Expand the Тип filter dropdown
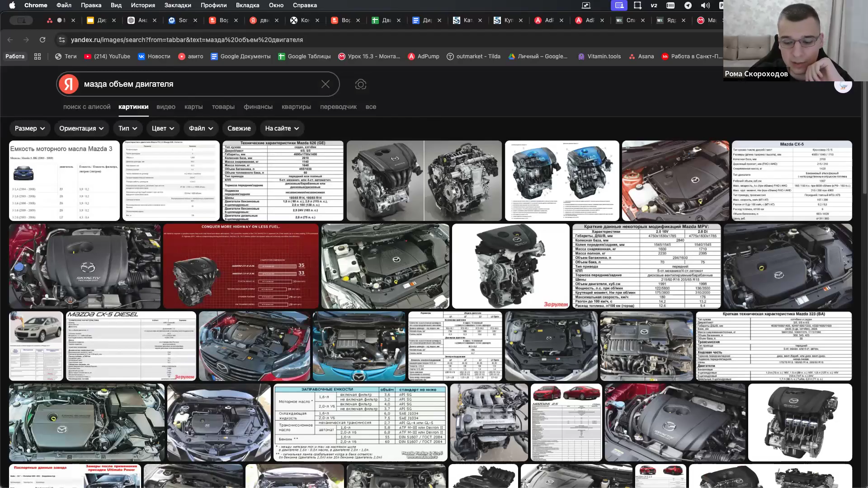The height and width of the screenshot is (488, 868). pyautogui.click(x=128, y=128)
